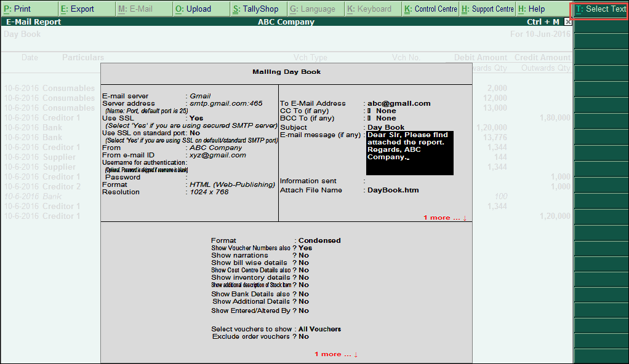Click credit amount 1,80,000
The width and height of the screenshot is (629, 364).
click(555, 118)
